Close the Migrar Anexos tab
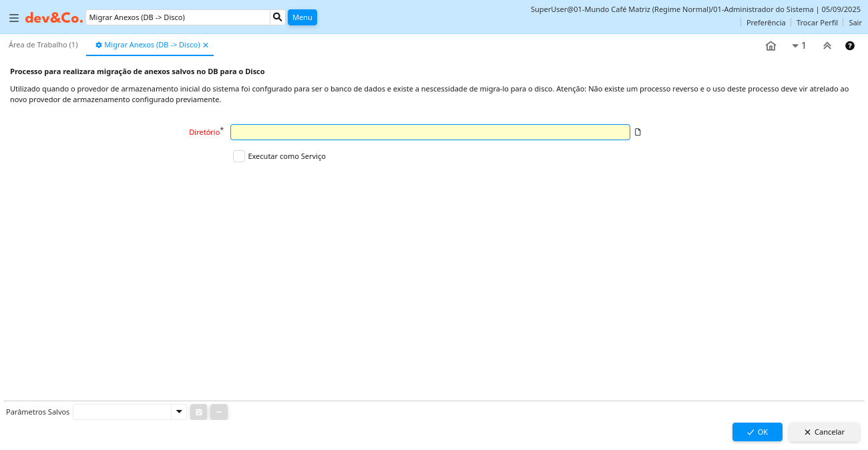The width and height of the screenshot is (868, 450). [206, 45]
